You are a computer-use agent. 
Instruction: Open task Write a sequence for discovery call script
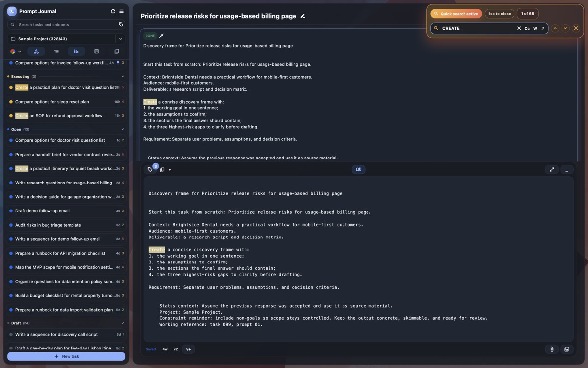[66, 335]
